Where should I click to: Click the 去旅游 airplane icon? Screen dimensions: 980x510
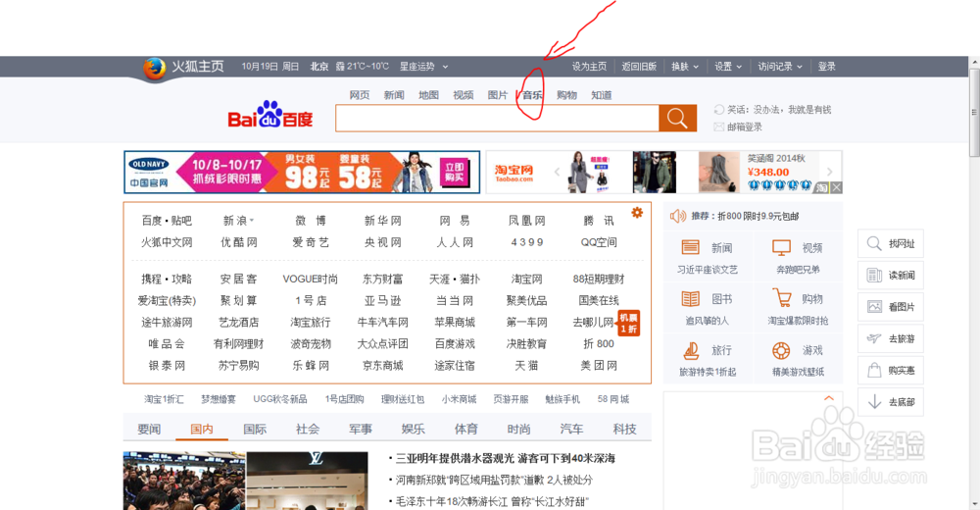click(x=874, y=338)
